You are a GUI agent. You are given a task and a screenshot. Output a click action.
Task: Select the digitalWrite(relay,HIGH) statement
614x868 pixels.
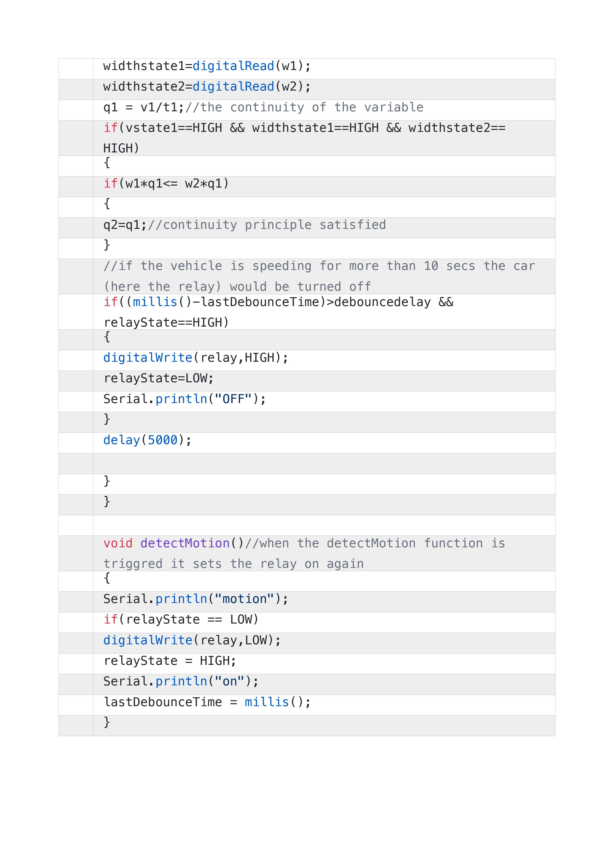[196, 358]
